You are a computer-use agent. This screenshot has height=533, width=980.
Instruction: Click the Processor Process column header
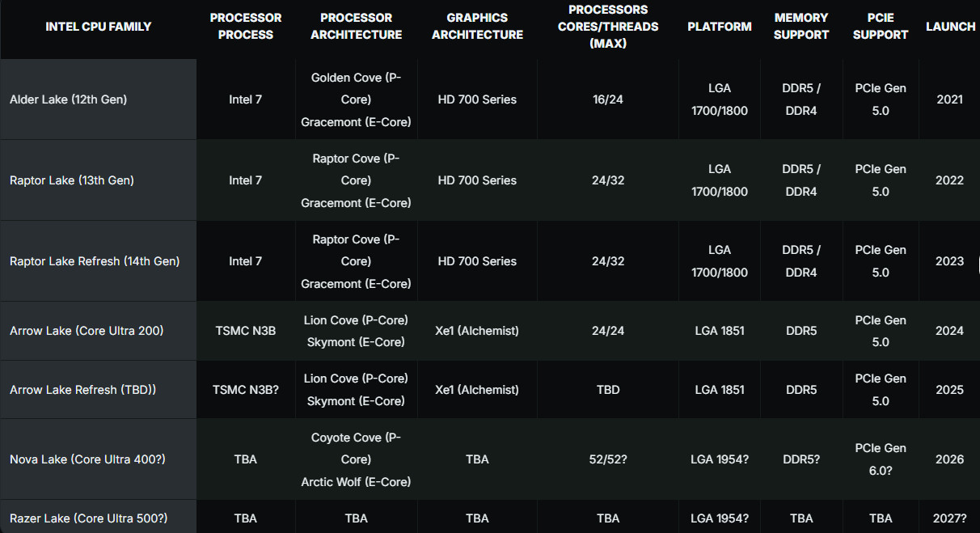(245, 27)
